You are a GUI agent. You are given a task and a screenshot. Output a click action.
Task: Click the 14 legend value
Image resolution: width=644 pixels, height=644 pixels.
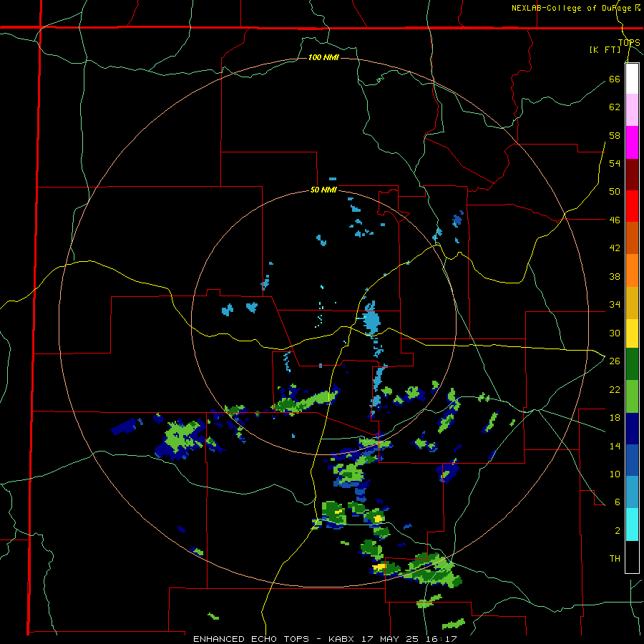tap(615, 446)
